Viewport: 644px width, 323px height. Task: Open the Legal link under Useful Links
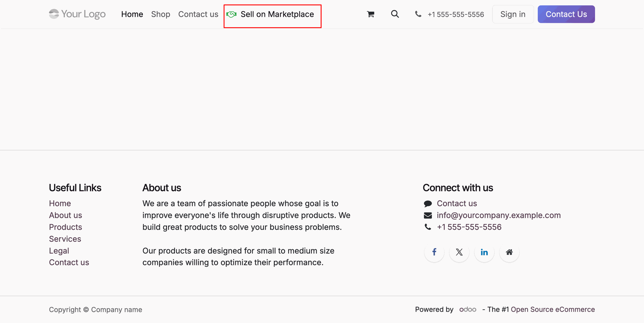pyautogui.click(x=59, y=251)
